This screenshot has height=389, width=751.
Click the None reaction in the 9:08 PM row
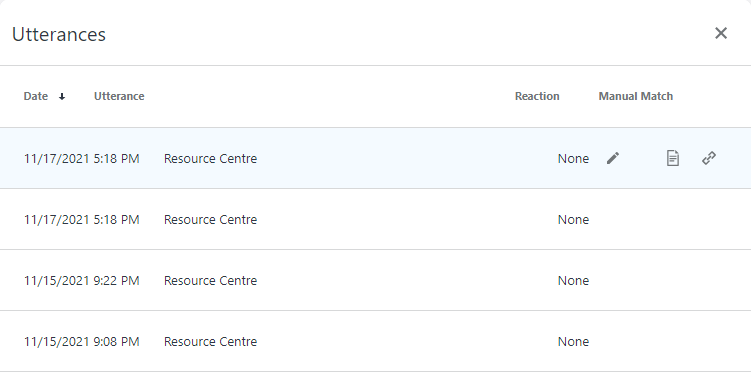[x=573, y=342]
